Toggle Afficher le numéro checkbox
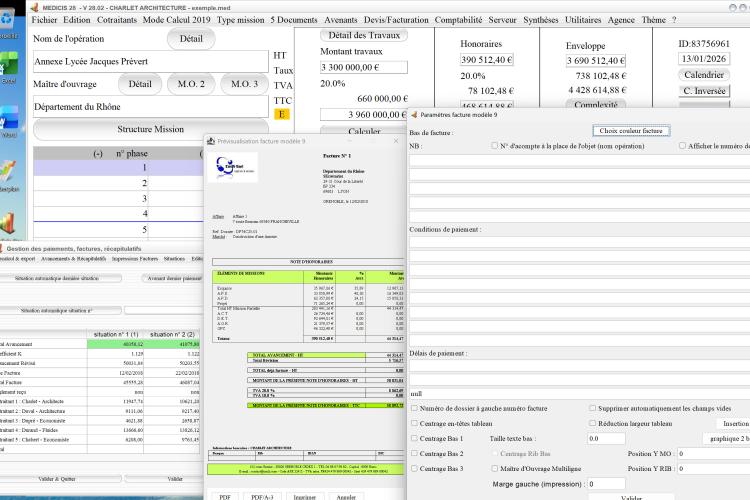This screenshot has height=500, width=750. coord(683,145)
